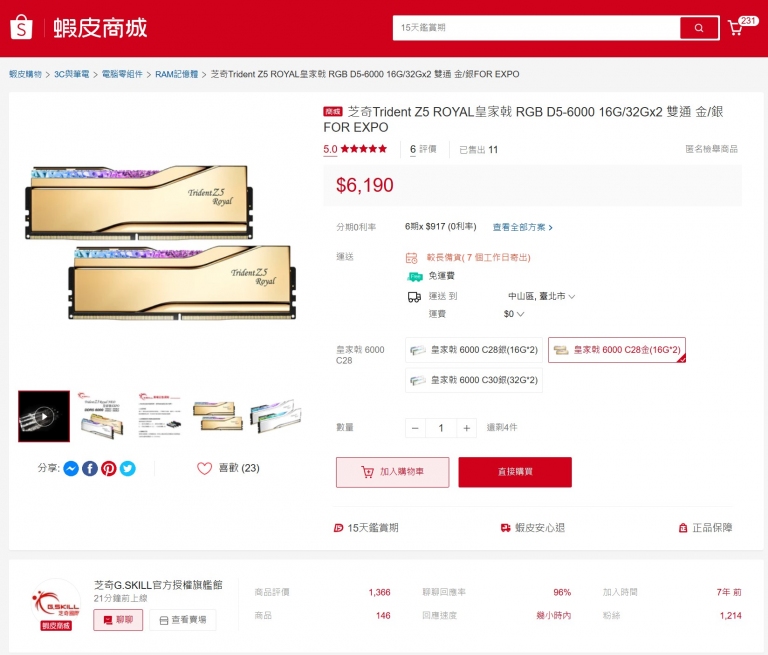Like the product with heart icon
The width and height of the screenshot is (768, 655).
point(204,468)
